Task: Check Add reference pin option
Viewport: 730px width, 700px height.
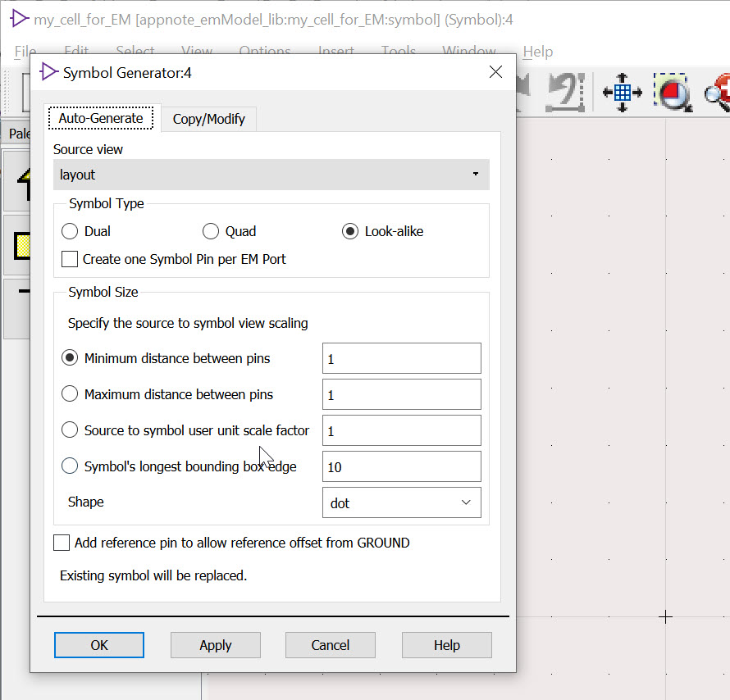Action: coord(62,543)
